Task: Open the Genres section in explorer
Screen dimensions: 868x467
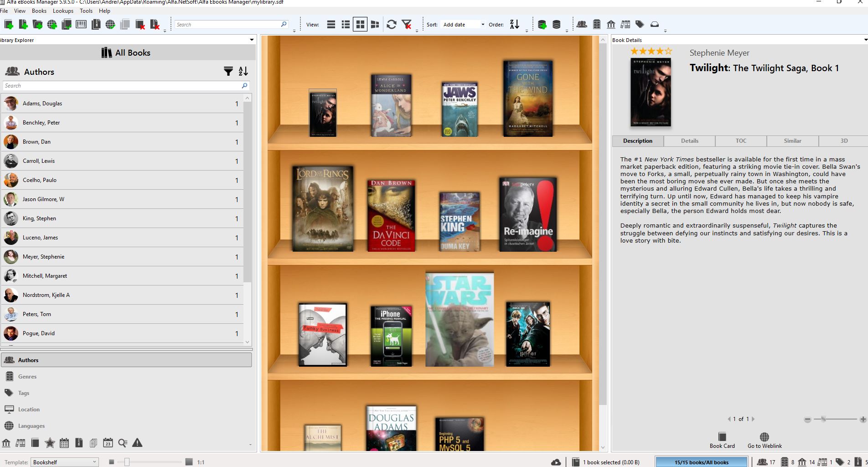Action: point(126,377)
